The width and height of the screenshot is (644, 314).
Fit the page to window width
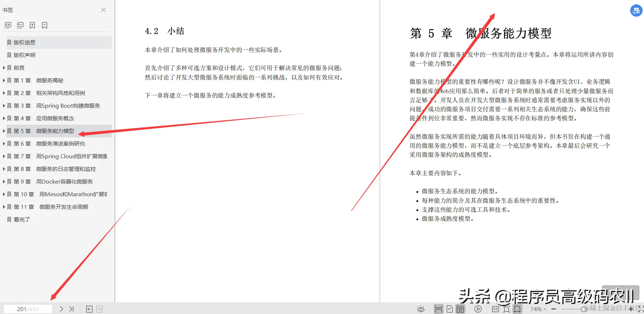(x=517, y=309)
